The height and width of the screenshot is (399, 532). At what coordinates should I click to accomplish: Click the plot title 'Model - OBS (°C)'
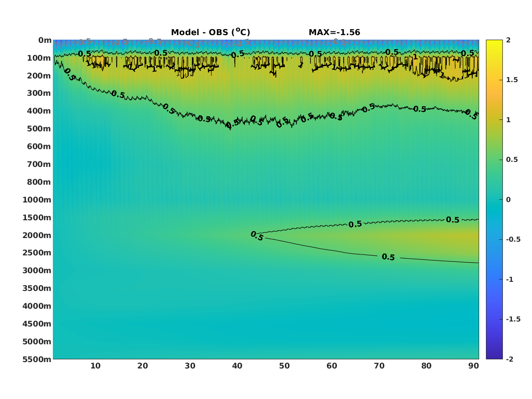click(x=210, y=32)
